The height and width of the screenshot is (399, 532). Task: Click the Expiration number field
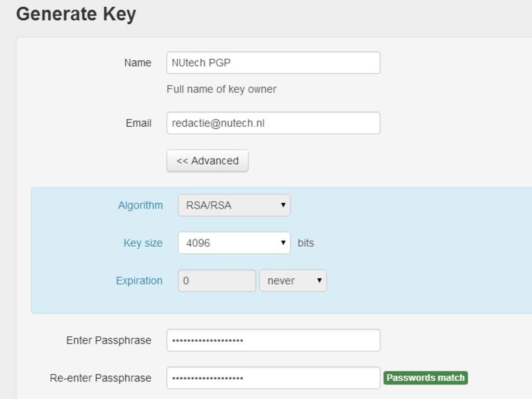(x=217, y=281)
